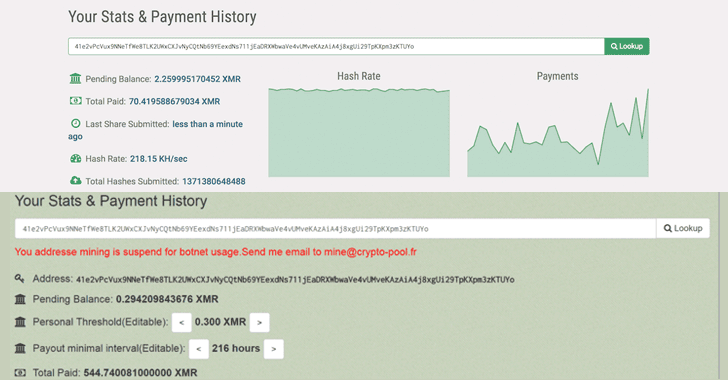Viewport: 728px width, 380px height.
Task: Focus the bottom panel wallet address field
Action: [335, 228]
